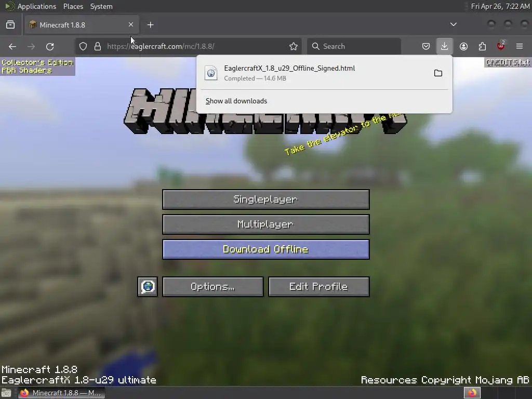
Task: Open the Firefox View icon
Action: tap(10, 25)
